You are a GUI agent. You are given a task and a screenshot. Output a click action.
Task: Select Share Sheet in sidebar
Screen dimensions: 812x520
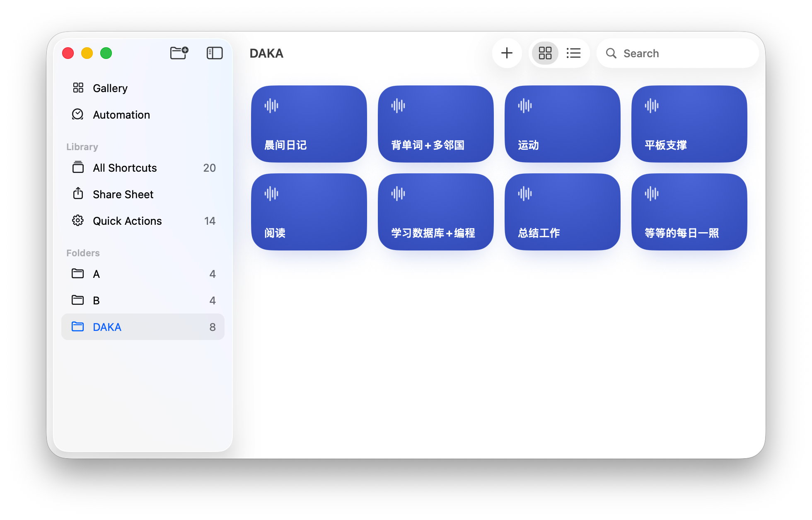(x=123, y=194)
